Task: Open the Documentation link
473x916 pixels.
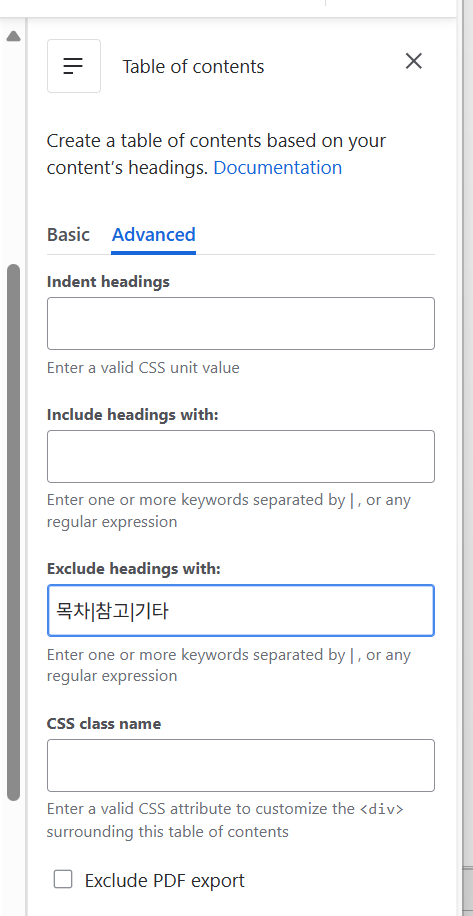Action: click(x=277, y=168)
